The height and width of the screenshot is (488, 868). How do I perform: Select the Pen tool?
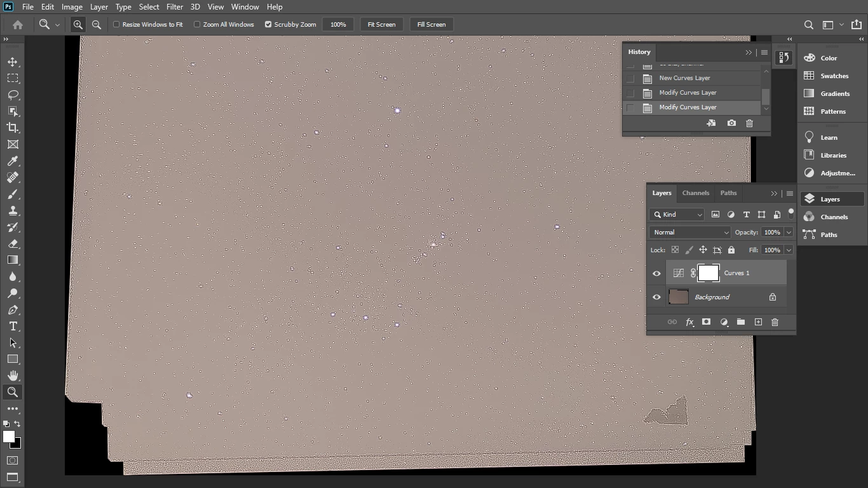13,309
